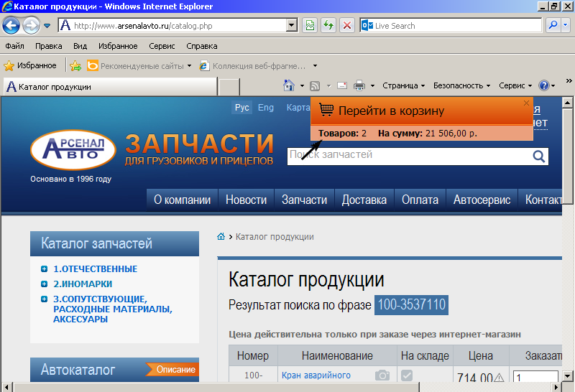Image resolution: width=575 pixels, height=392 pixels.
Task: Click the vertical scrollbar down arrow
Action: coord(568,376)
